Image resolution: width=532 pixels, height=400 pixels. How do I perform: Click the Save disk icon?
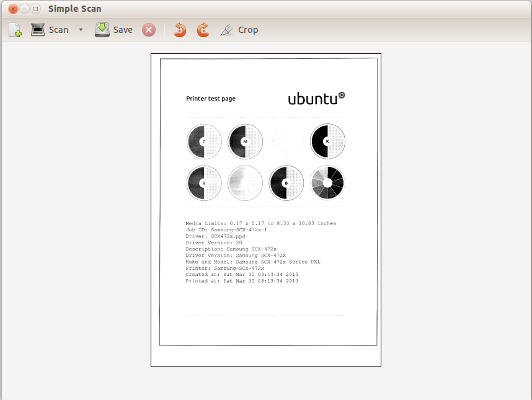point(102,30)
